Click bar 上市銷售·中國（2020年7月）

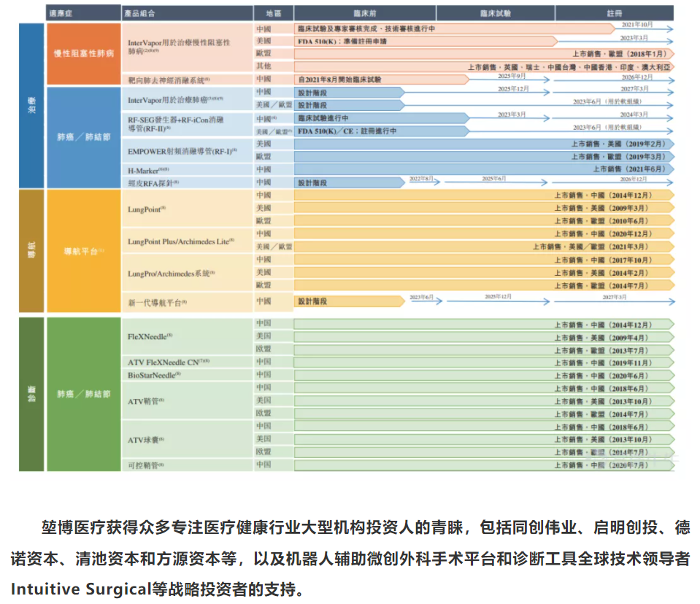tap(484, 465)
